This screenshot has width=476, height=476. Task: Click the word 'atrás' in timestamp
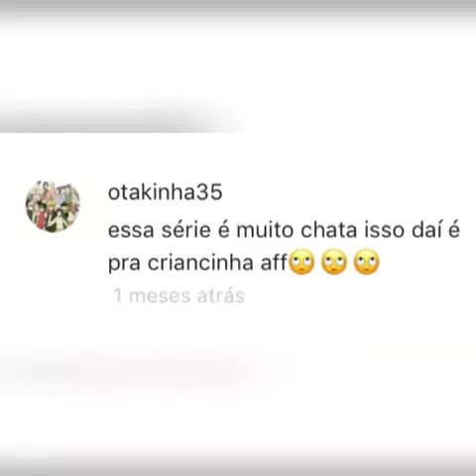click(221, 296)
